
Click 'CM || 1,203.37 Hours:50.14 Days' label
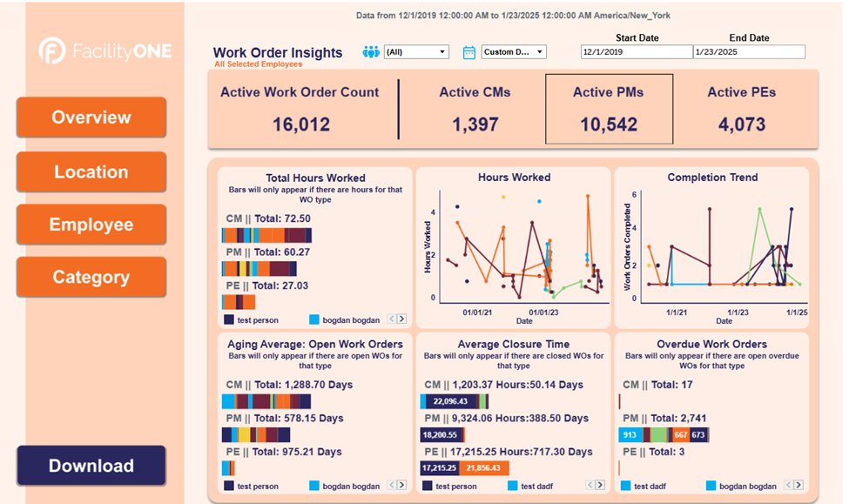tap(503, 385)
